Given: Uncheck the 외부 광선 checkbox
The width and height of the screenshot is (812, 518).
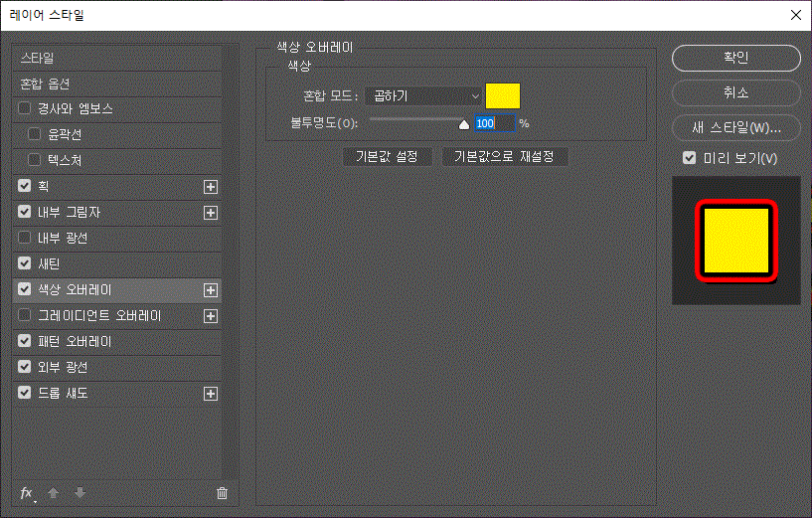Looking at the screenshot, I should [x=24, y=367].
